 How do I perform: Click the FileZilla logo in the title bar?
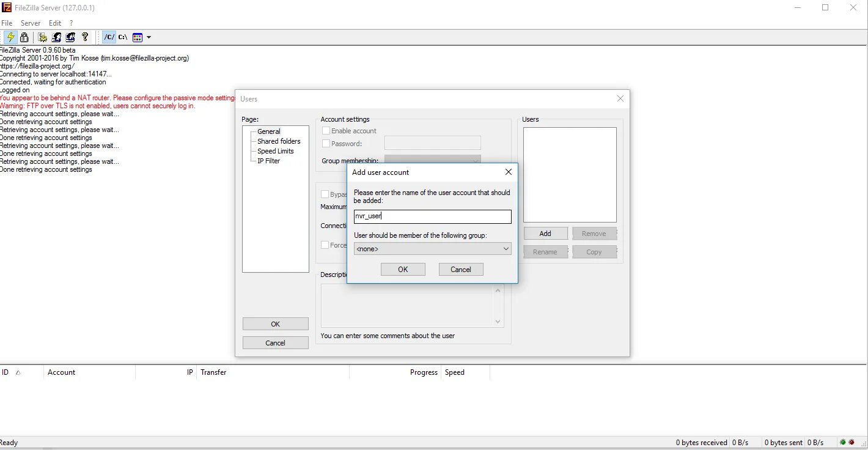(x=7, y=8)
